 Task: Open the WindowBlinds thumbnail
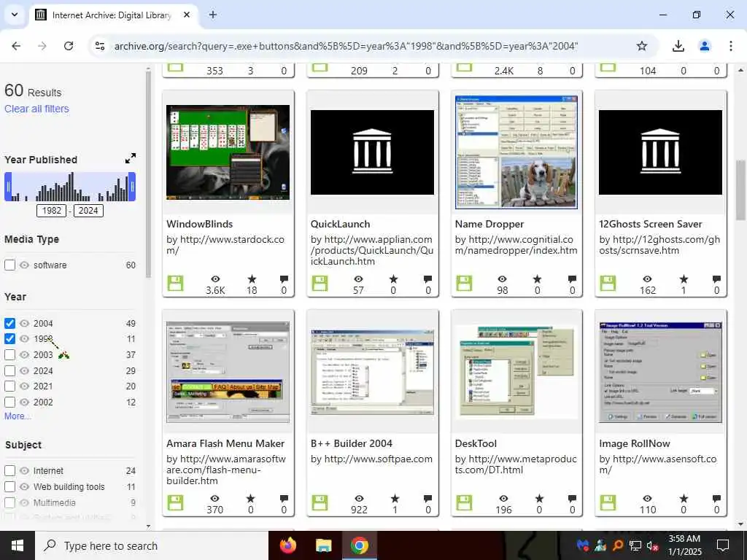(x=228, y=152)
